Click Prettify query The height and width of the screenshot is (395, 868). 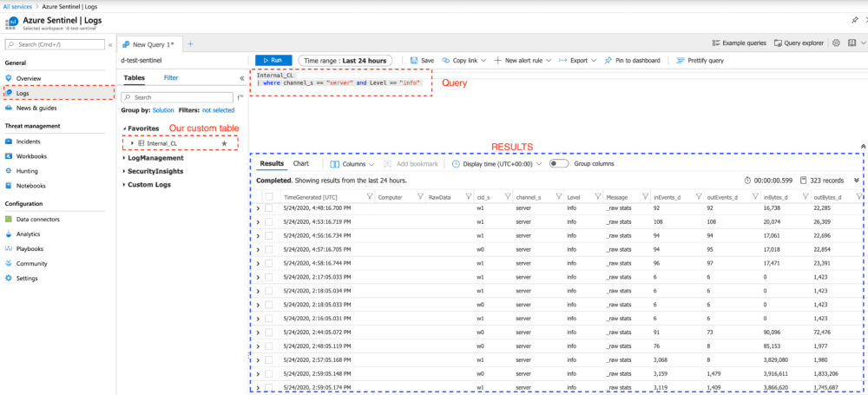pos(700,61)
